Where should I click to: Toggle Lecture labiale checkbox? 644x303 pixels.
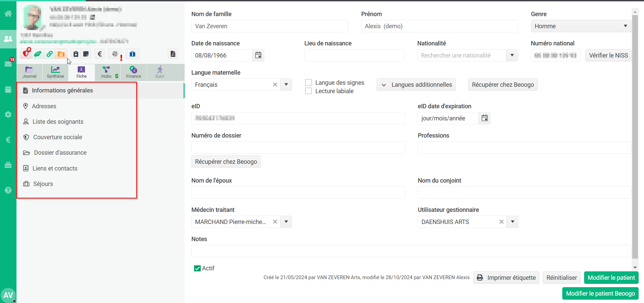(x=308, y=91)
